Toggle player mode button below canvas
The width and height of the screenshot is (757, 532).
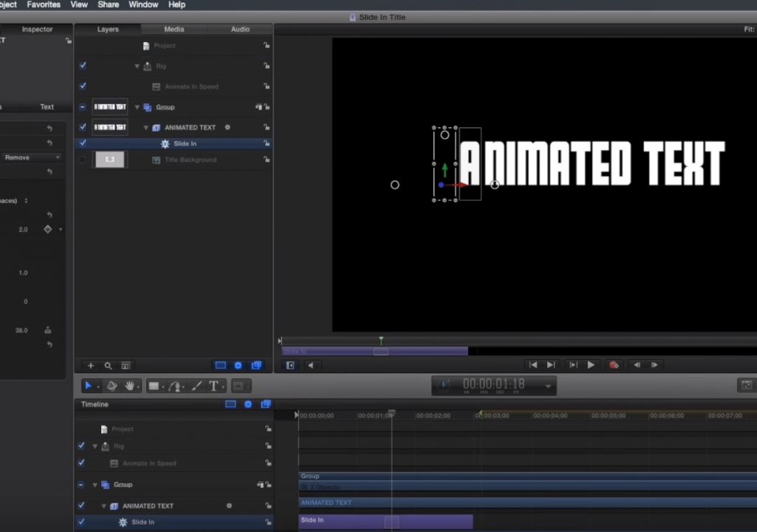290,366
